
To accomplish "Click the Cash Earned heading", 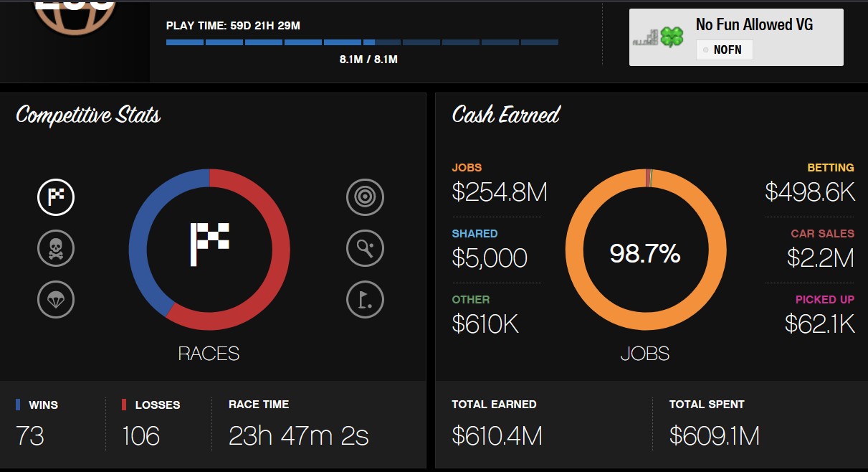I will coord(506,115).
